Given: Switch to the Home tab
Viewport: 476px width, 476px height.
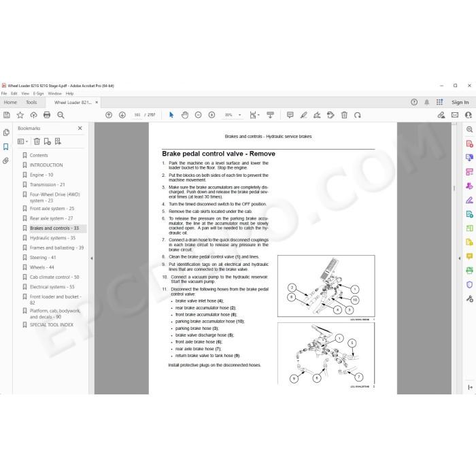Looking at the screenshot, I should tap(10, 102).
